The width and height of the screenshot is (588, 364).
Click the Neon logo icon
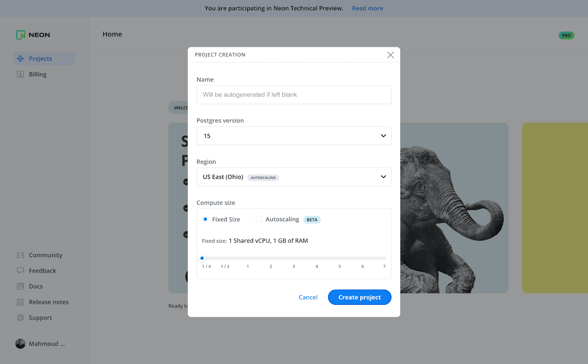tap(21, 35)
